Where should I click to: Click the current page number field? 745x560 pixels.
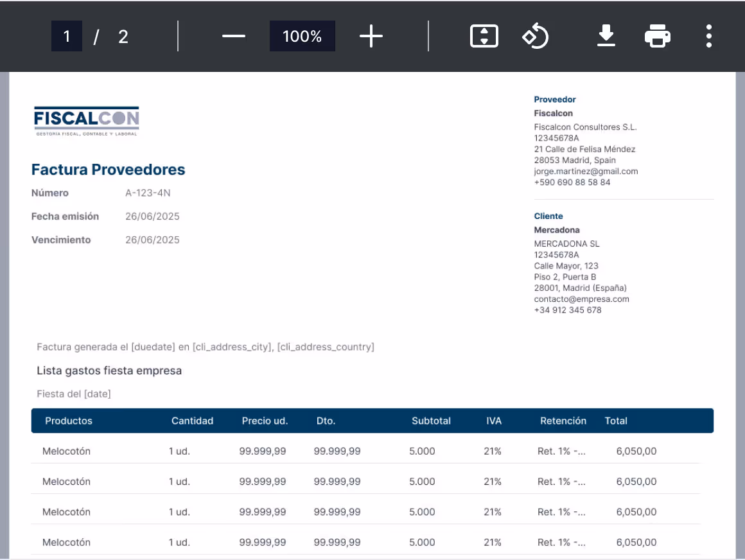[x=67, y=36]
